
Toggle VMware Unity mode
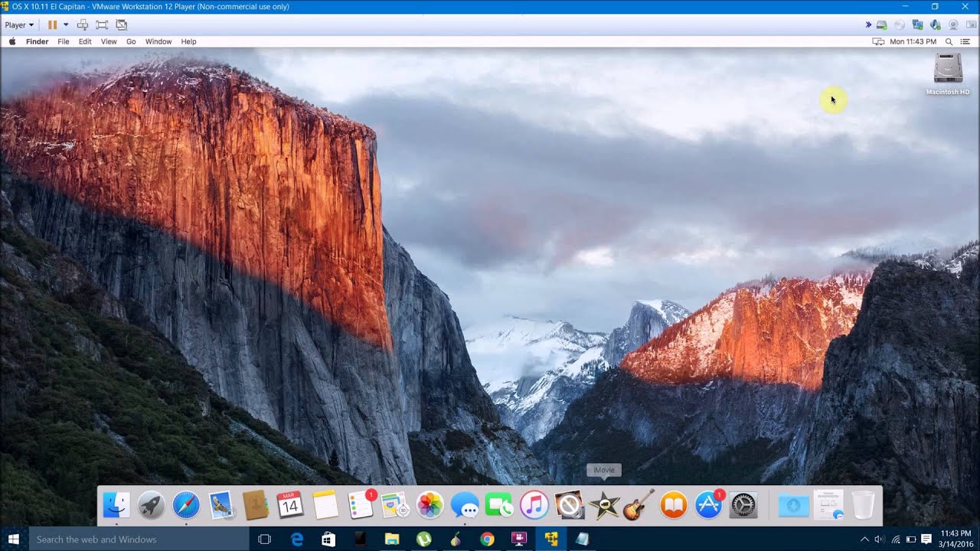(121, 25)
